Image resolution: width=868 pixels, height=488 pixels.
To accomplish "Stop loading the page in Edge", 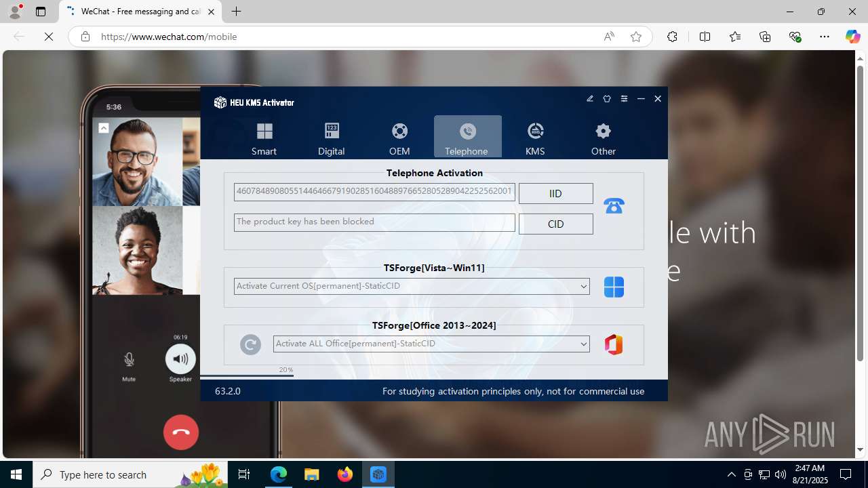I will (49, 37).
